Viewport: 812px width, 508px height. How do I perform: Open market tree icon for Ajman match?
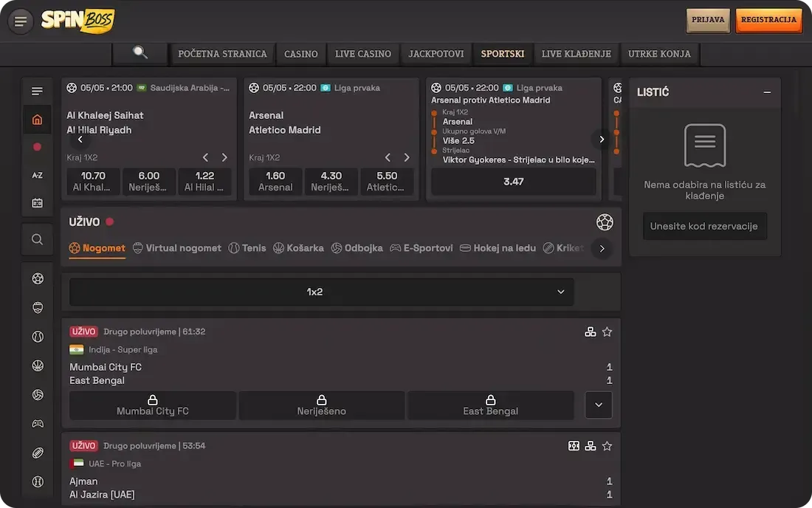[x=590, y=446]
